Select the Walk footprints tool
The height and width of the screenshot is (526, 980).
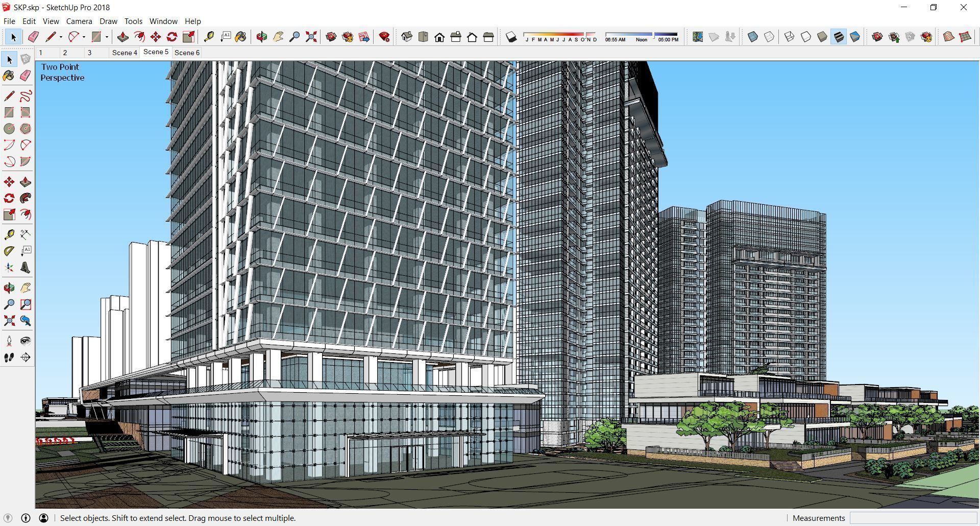click(x=9, y=357)
